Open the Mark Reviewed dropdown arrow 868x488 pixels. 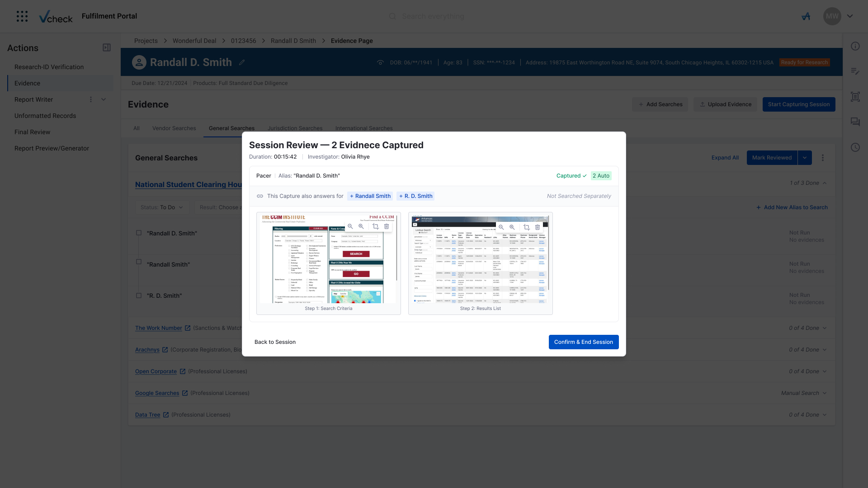click(805, 158)
